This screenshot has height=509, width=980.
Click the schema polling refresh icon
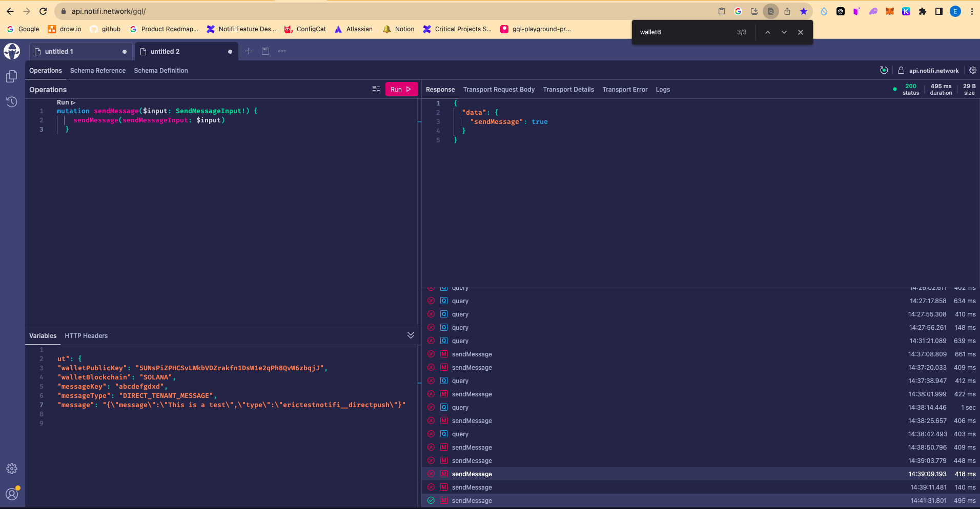coord(884,71)
